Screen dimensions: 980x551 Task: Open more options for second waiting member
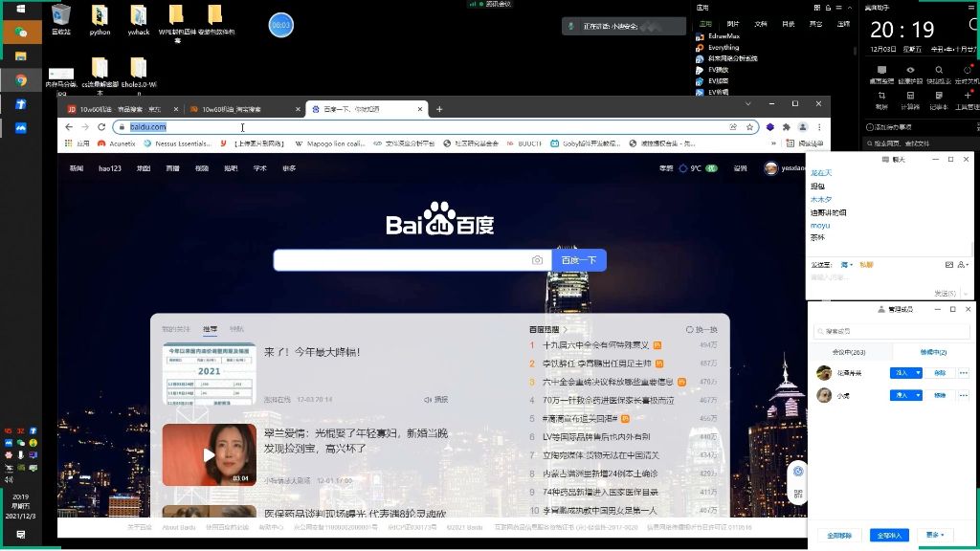click(x=963, y=395)
